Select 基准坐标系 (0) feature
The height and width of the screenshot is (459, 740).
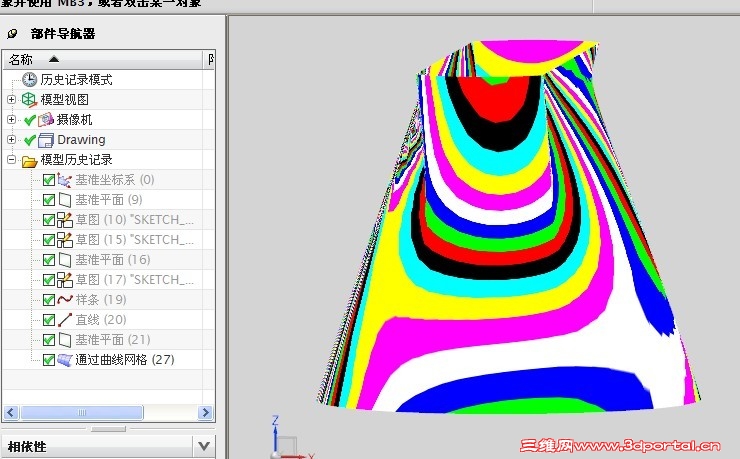tap(115, 180)
